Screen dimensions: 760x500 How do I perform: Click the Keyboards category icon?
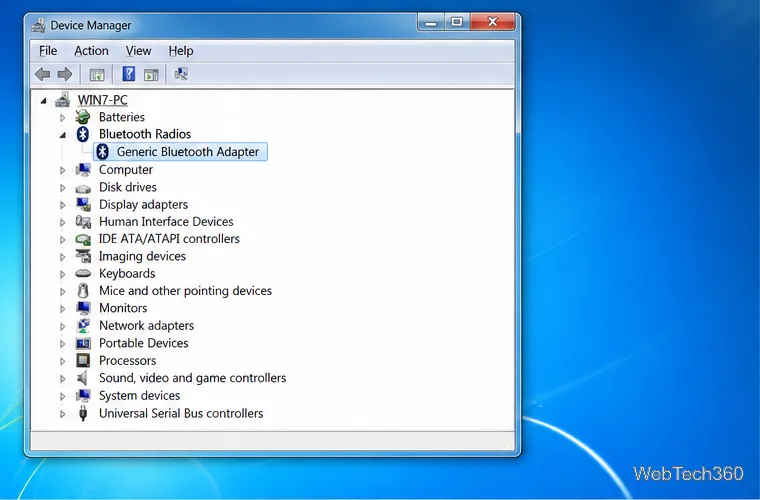(x=83, y=274)
